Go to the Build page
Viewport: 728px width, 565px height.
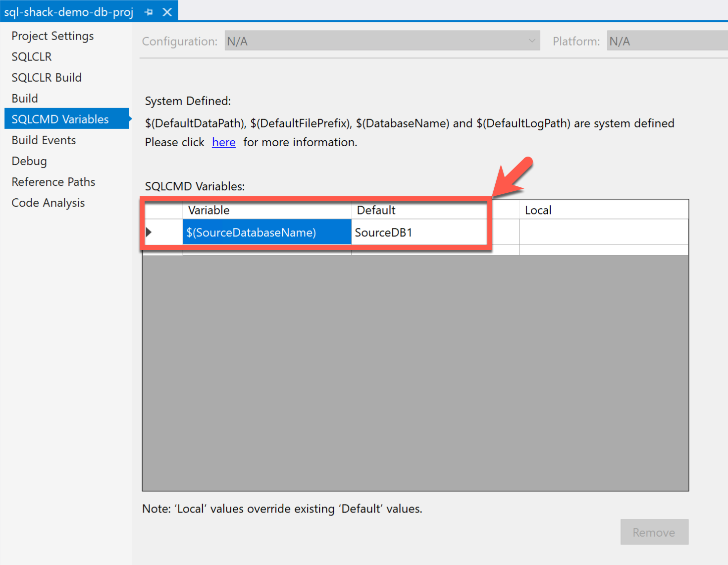pyautogui.click(x=25, y=99)
